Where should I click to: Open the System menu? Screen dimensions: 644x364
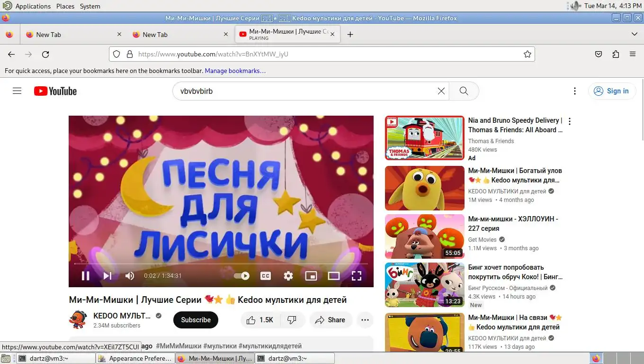[x=90, y=6]
